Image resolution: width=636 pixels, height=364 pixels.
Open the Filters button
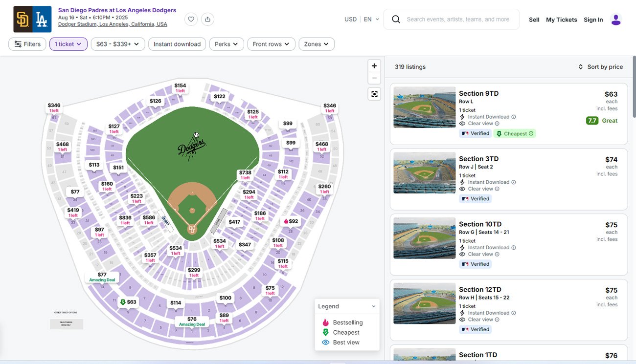[x=27, y=44]
